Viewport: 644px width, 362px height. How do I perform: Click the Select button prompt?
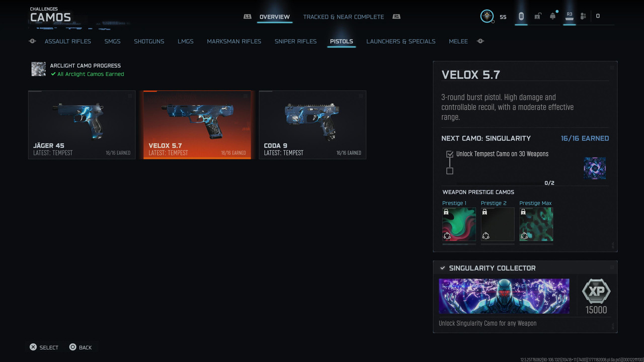44,347
